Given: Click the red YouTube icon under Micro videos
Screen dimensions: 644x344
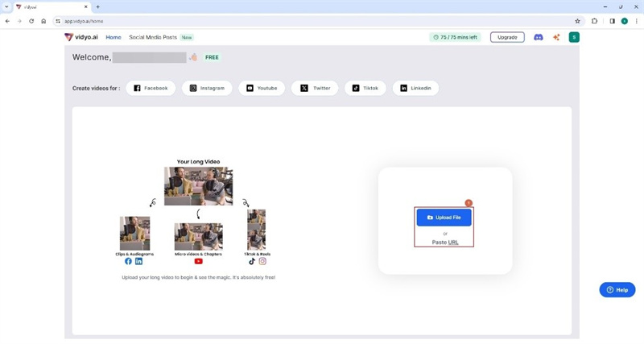Looking at the screenshot, I should 198,261.
